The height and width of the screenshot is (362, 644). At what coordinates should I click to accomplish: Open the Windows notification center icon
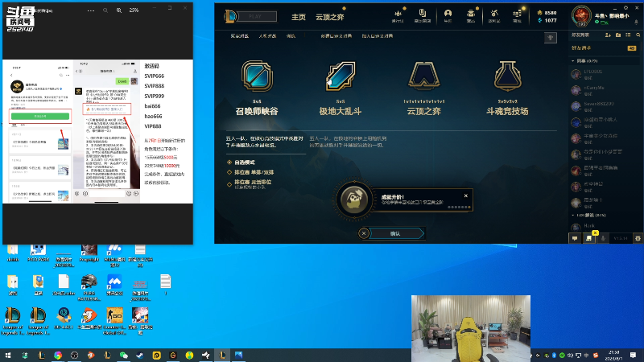634,356
